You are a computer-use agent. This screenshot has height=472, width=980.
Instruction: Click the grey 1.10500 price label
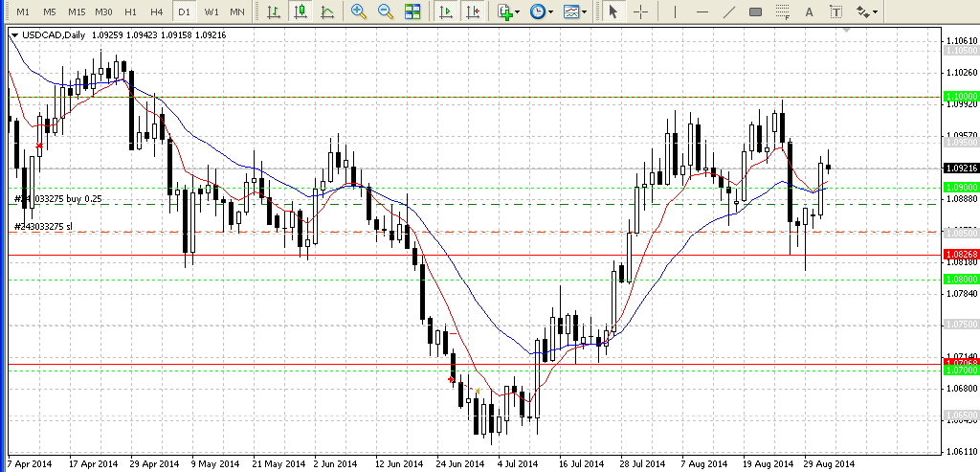(x=961, y=51)
